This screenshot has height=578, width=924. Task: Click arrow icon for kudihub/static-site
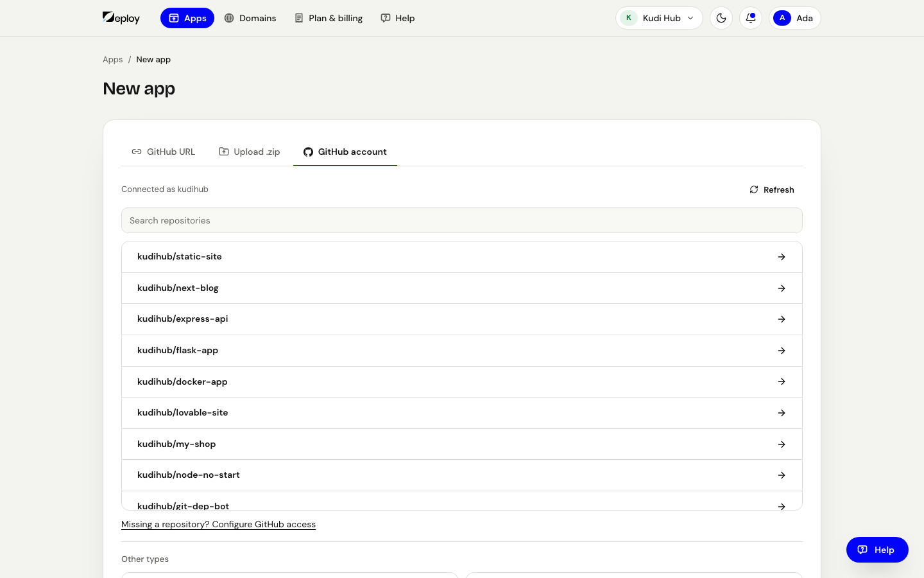[x=782, y=257]
